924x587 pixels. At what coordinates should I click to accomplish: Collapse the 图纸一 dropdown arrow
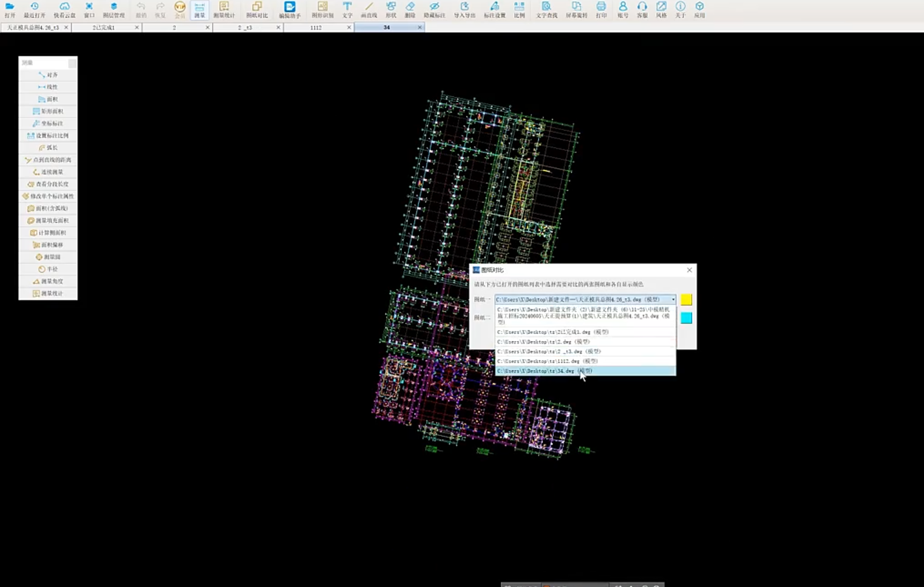673,300
